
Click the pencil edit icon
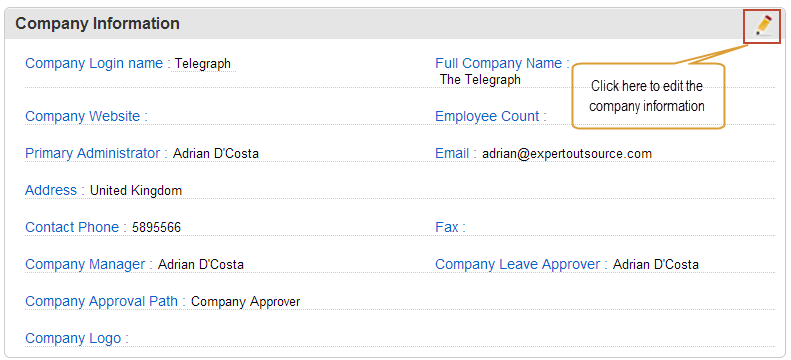764,26
